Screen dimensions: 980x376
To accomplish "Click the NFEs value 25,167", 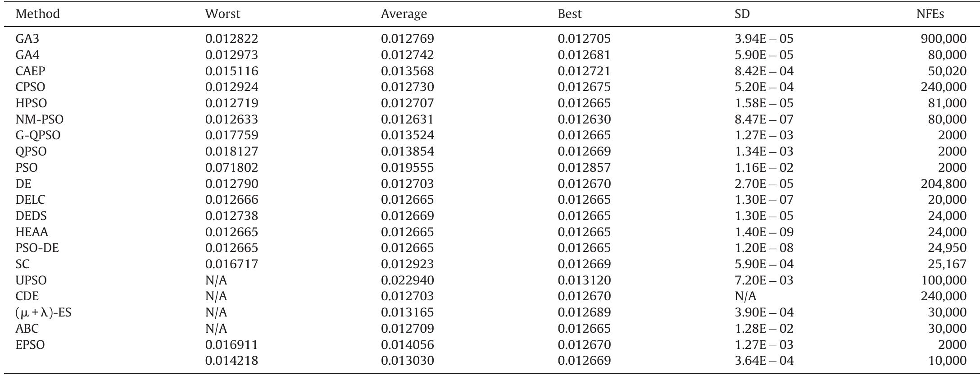I will pos(947,264).
